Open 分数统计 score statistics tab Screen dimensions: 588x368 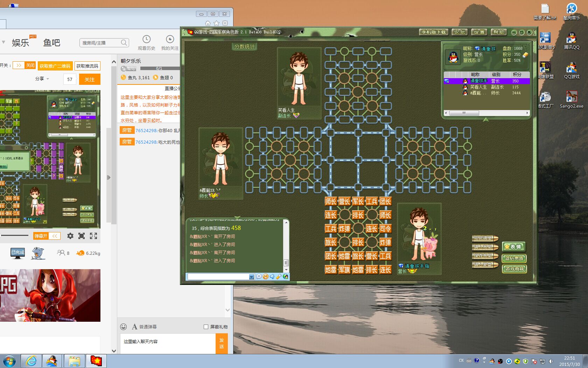pyautogui.click(x=245, y=46)
